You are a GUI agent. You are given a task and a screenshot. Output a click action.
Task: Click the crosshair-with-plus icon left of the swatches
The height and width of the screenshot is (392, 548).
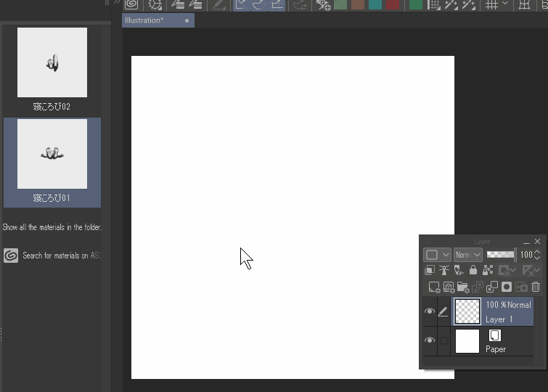pyautogui.click(x=323, y=4)
